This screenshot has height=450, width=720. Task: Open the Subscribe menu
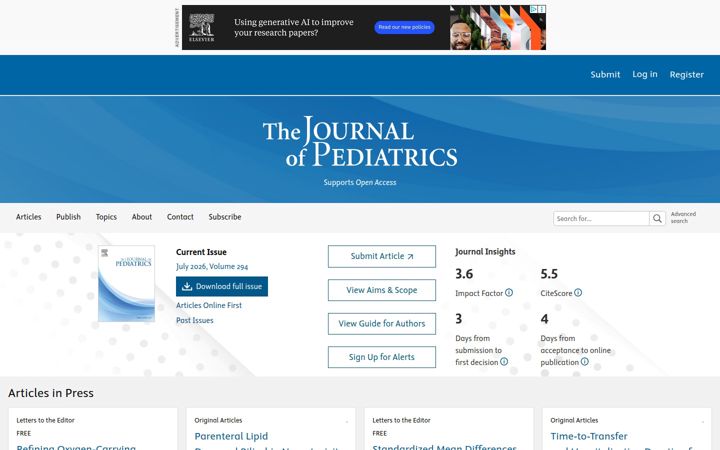pyautogui.click(x=225, y=217)
